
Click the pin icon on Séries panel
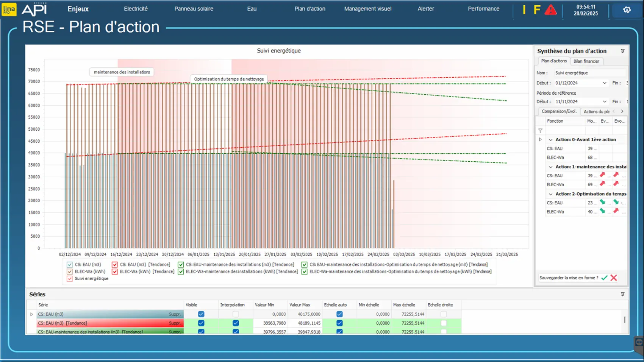tap(622, 294)
